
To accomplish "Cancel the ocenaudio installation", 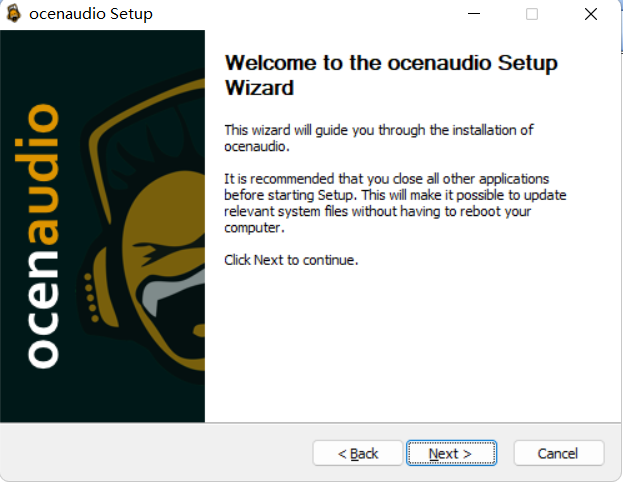I will tap(558, 453).
